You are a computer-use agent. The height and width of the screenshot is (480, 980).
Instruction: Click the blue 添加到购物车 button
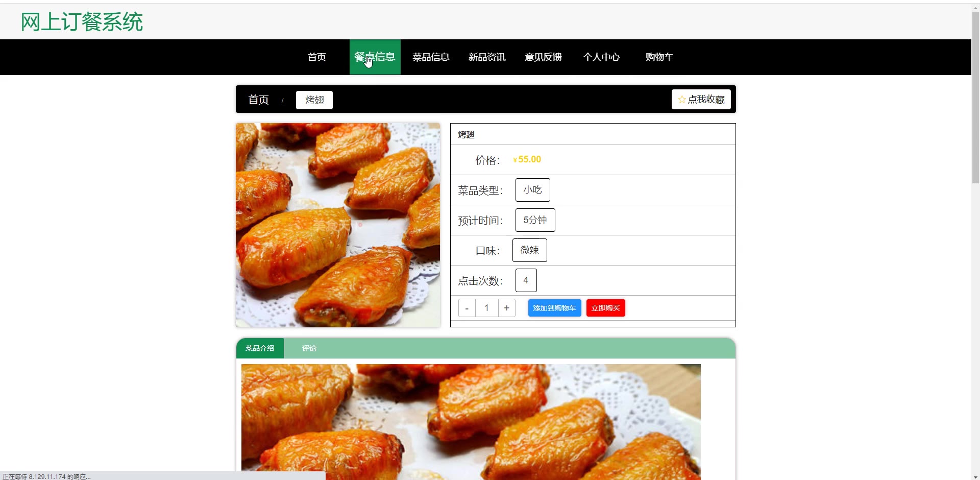click(554, 308)
